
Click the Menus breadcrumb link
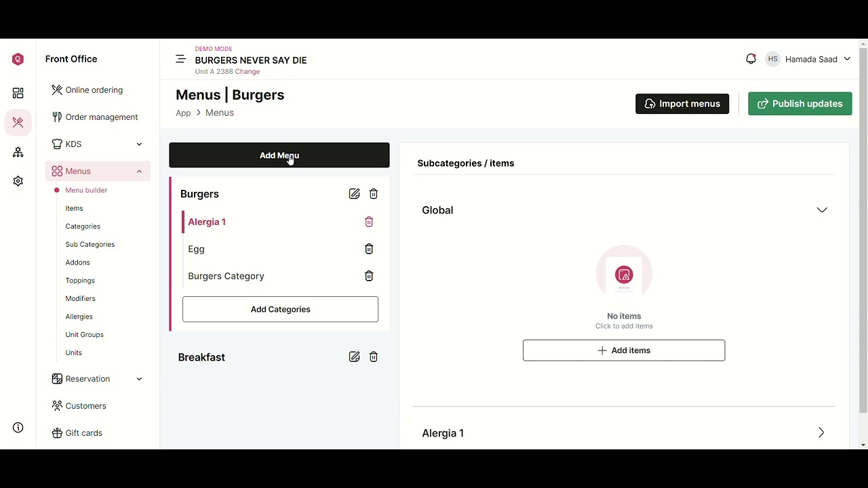click(220, 113)
